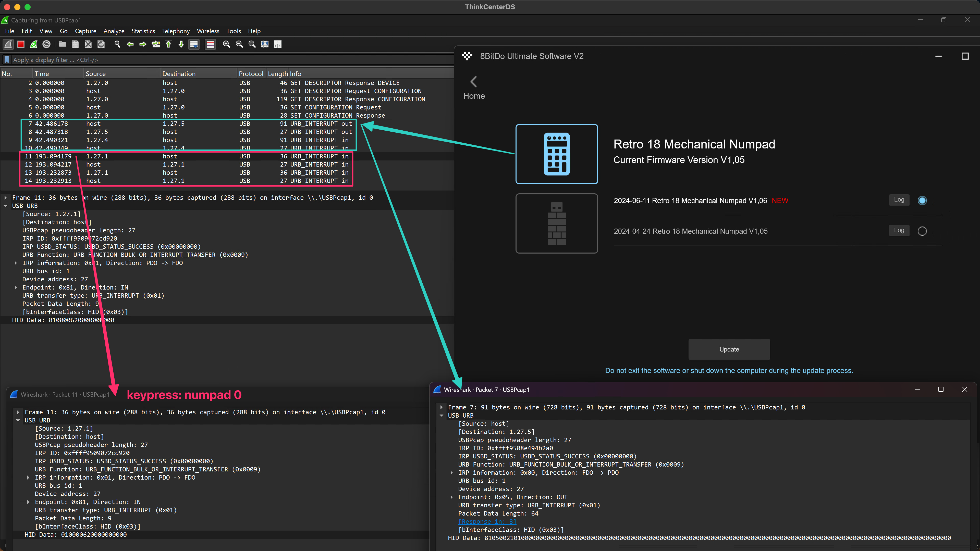Open the File menu

coord(9,31)
